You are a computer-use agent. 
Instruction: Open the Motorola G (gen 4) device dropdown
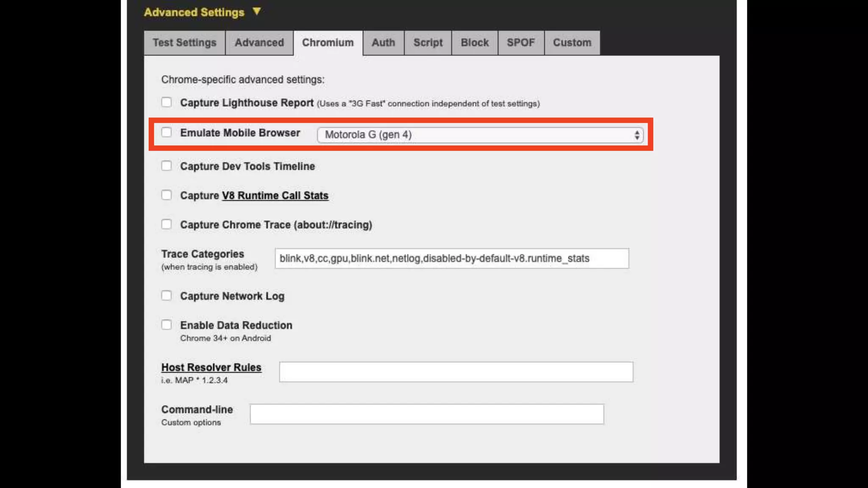[480, 135]
